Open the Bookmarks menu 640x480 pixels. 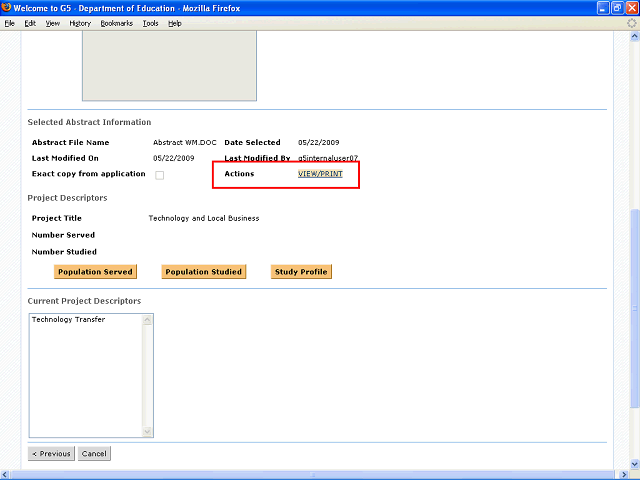pos(117,24)
